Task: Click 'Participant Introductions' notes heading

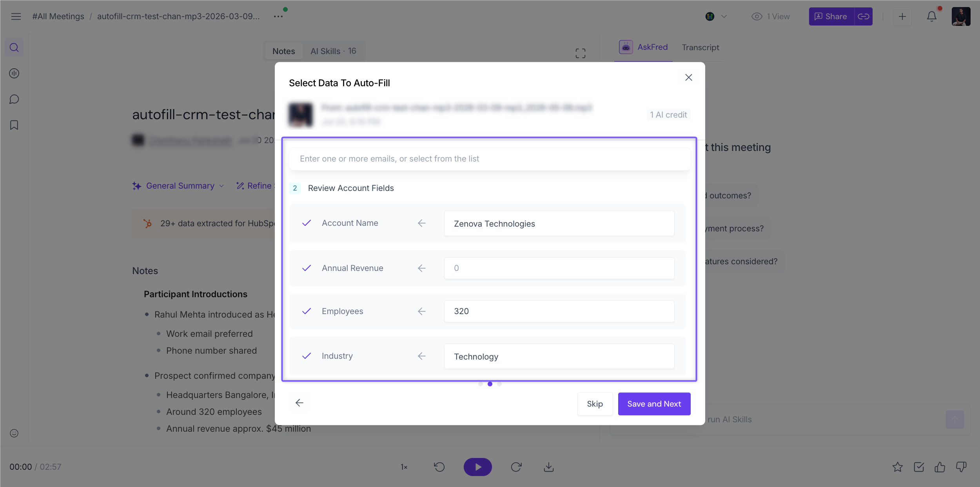Action: (196, 294)
